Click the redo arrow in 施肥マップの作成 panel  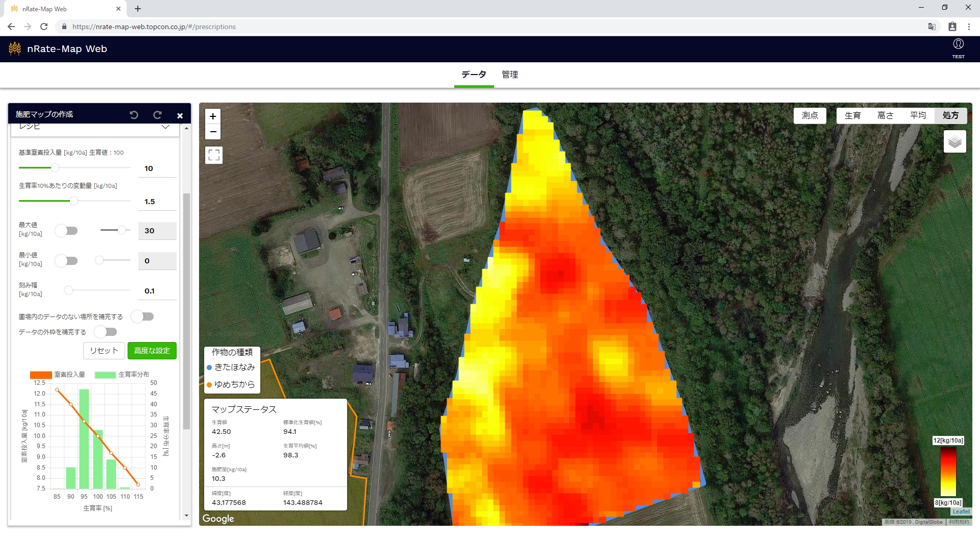157,115
